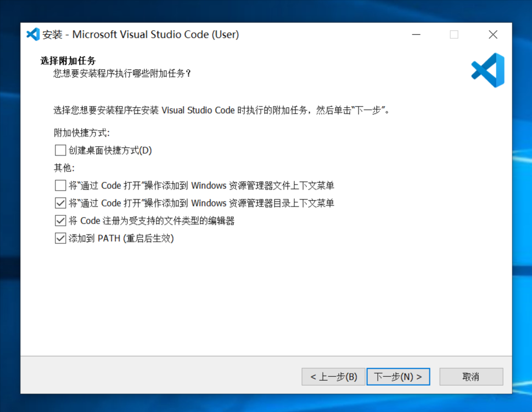The image size is (532, 412).
Task: Click the 安装 - Microsoft Visual Studio Code title
Action: [141, 34]
